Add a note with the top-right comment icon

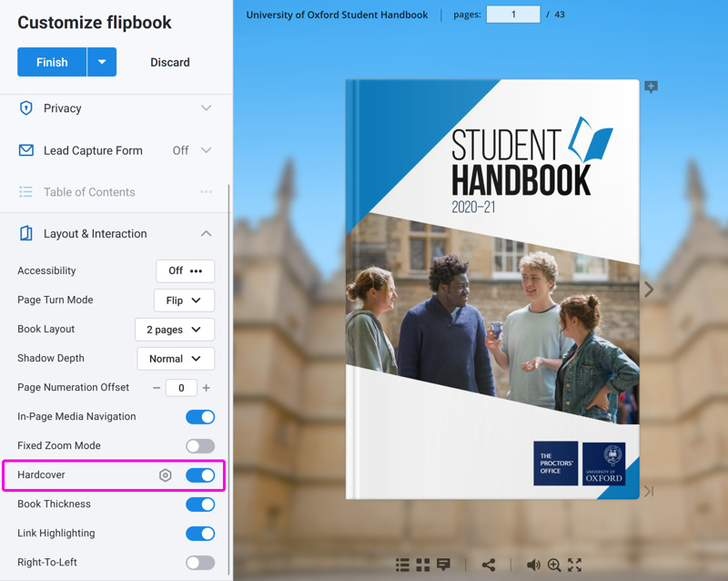[x=651, y=87]
